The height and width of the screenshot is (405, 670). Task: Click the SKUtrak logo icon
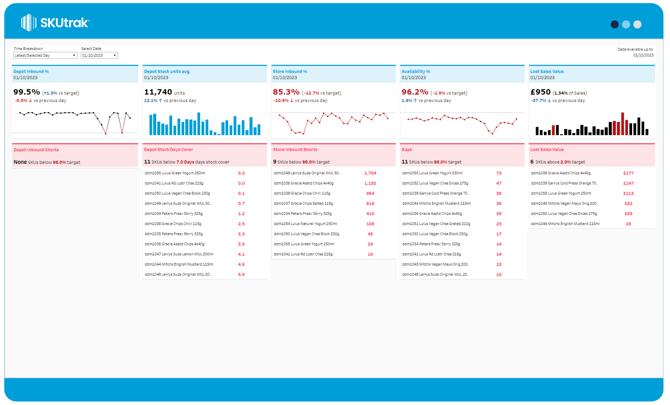tap(28, 23)
